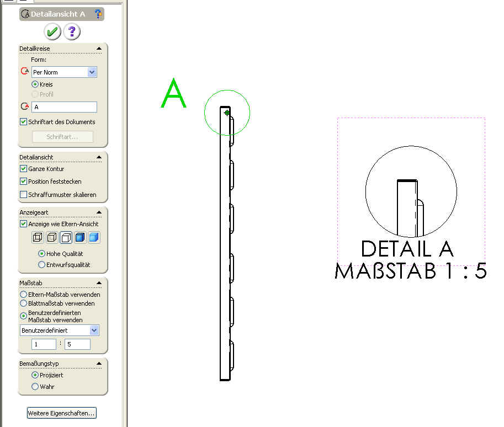Viewport: 504px width, 427px height.
Task: Select Projiziert dimension type
Action: tap(35, 375)
